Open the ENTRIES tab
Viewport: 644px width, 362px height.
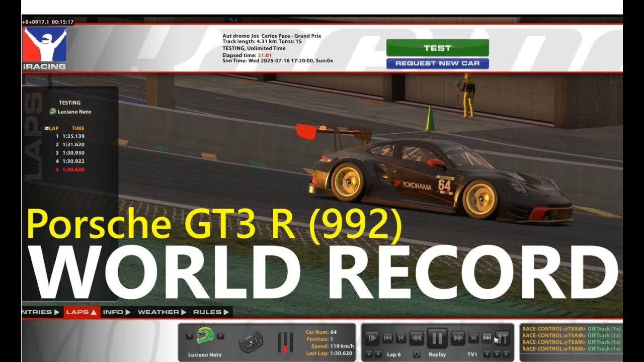point(41,312)
